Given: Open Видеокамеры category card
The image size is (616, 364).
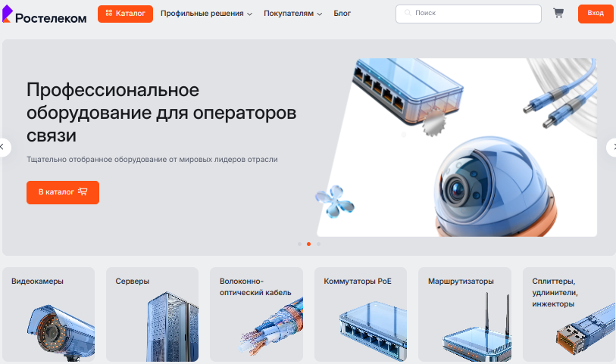Looking at the screenshot, I should point(48,314).
